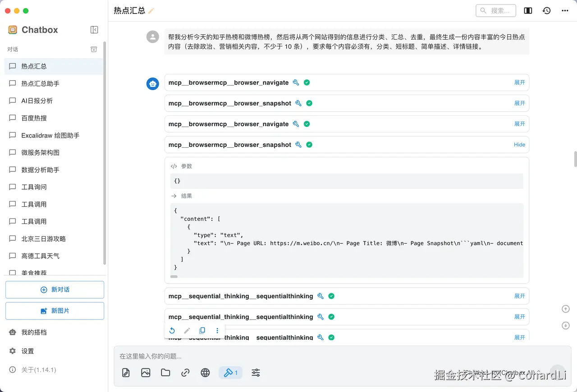Attach an image via the picture icon
Screen dimensions: 577x392
[x=146, y=373]
